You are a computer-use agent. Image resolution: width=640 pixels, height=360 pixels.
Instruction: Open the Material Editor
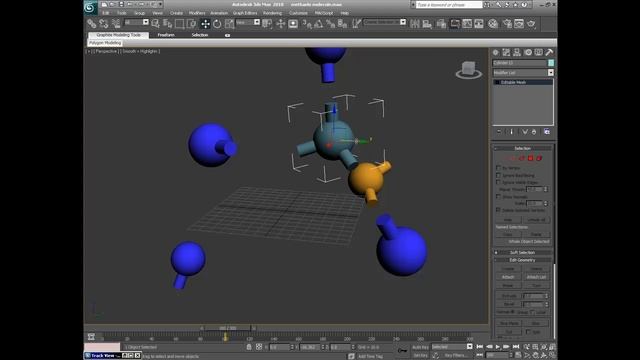tap(493, 24)
